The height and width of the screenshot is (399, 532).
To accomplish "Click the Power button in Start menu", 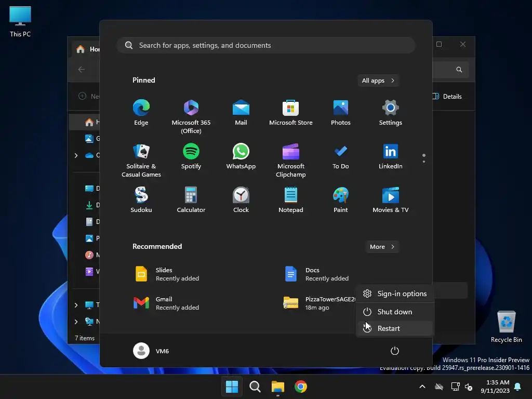I will point(395,351).
